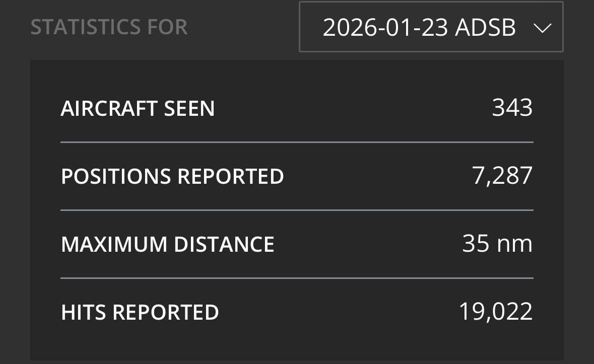Click the aircraft seen value 343
This screenshot has height=364, width=594.
point(512,108)
